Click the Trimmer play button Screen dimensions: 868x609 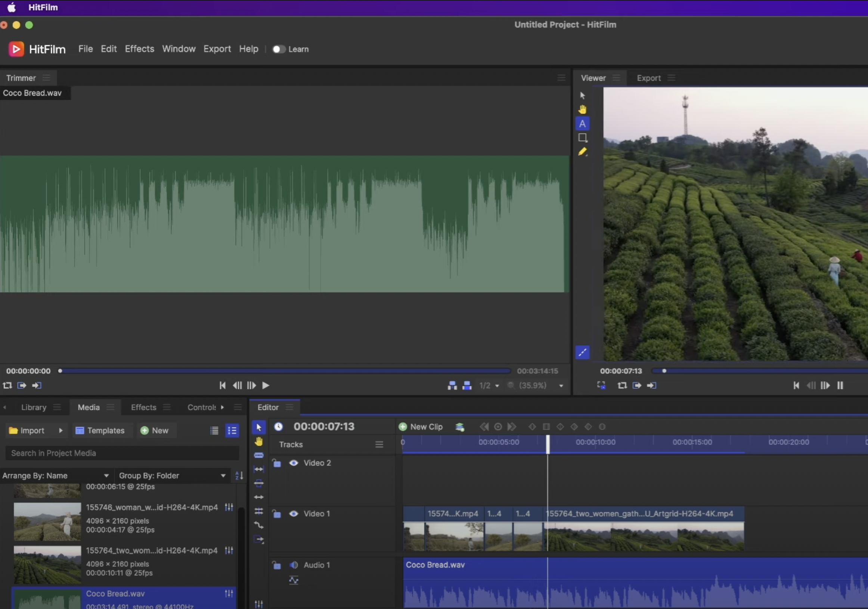(x=266, y=386)
